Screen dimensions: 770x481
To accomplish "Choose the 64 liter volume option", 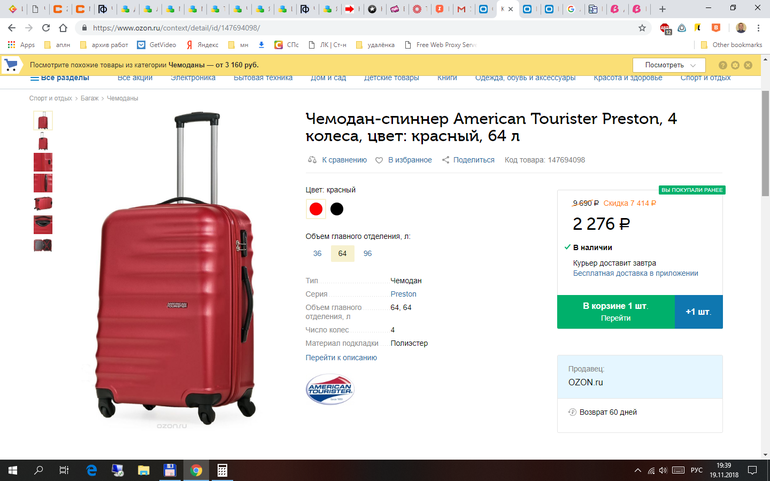I will coord(342,254).
